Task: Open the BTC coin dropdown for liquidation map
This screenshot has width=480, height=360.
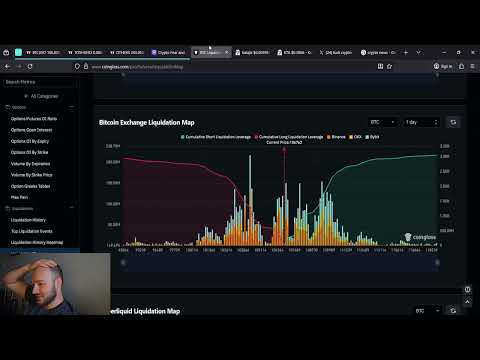Action: click(383, 122)
